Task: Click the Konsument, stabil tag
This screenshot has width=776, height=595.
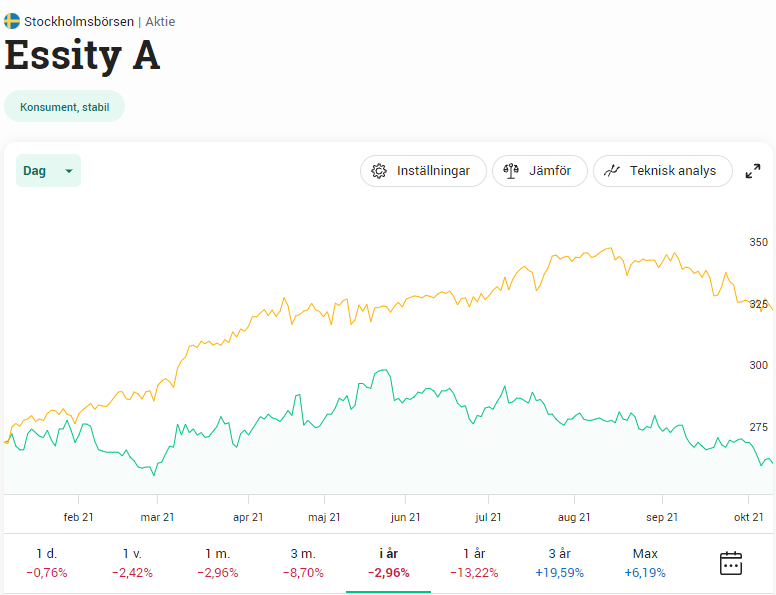Action: tap(64, 107)
